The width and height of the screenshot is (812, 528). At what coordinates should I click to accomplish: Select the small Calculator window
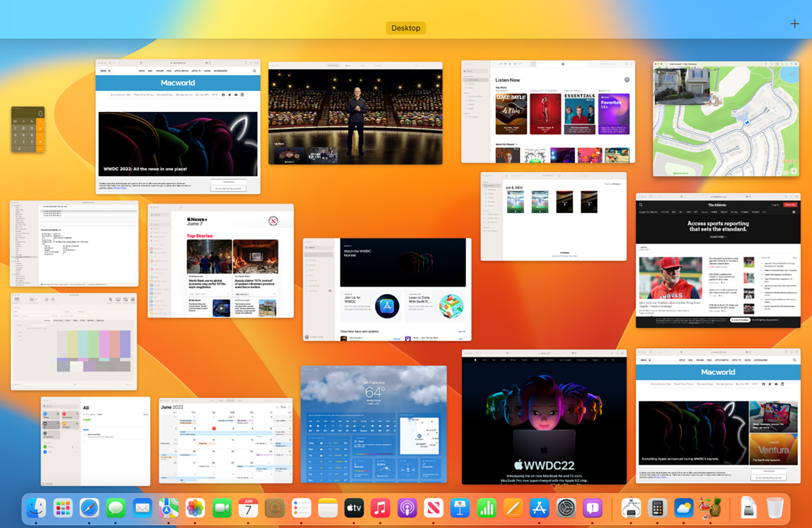point(28,129)
